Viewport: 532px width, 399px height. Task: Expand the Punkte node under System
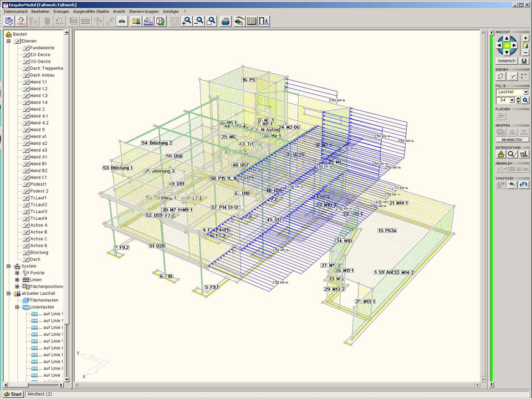[x=17, y=273]
